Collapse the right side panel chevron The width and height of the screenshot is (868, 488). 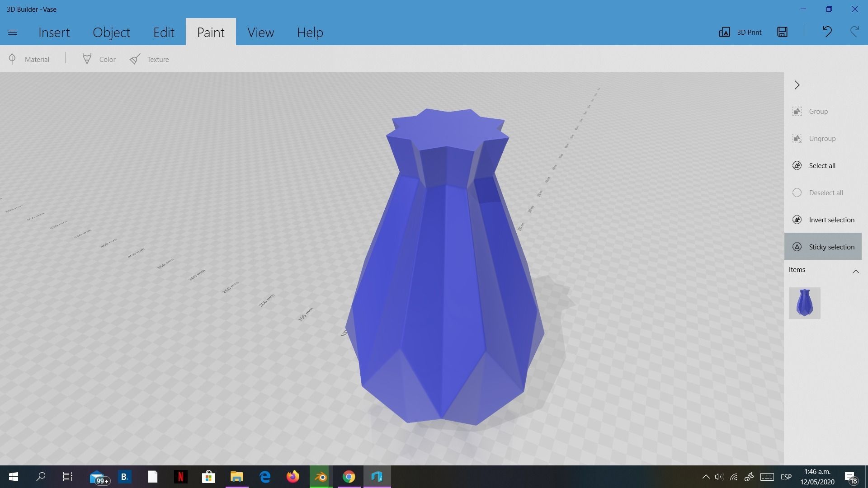click(797, 85)
